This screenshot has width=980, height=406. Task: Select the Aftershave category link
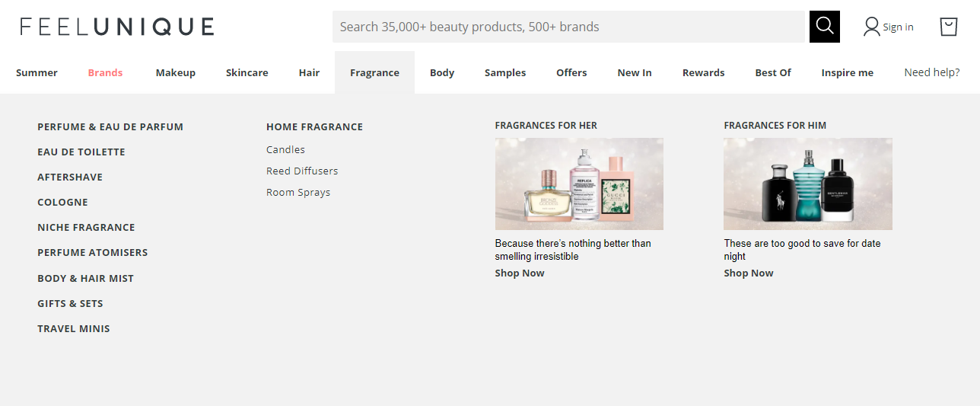(x=70, y=177)
